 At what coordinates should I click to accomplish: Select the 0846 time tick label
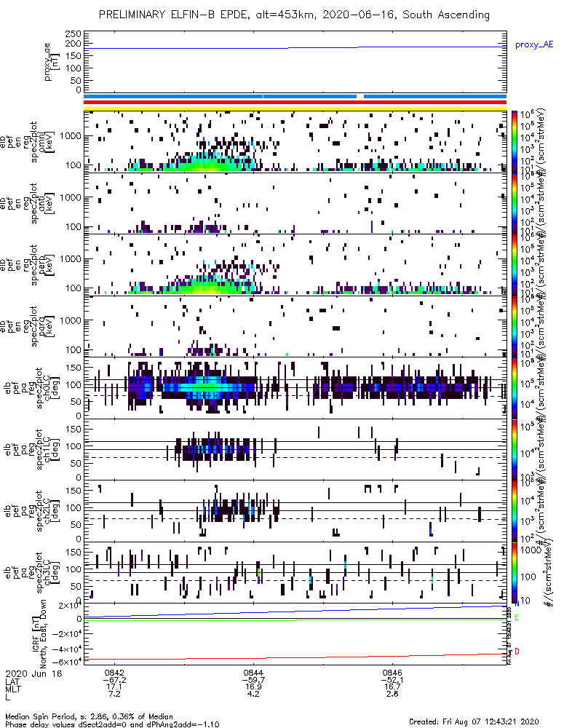[392, 673]
